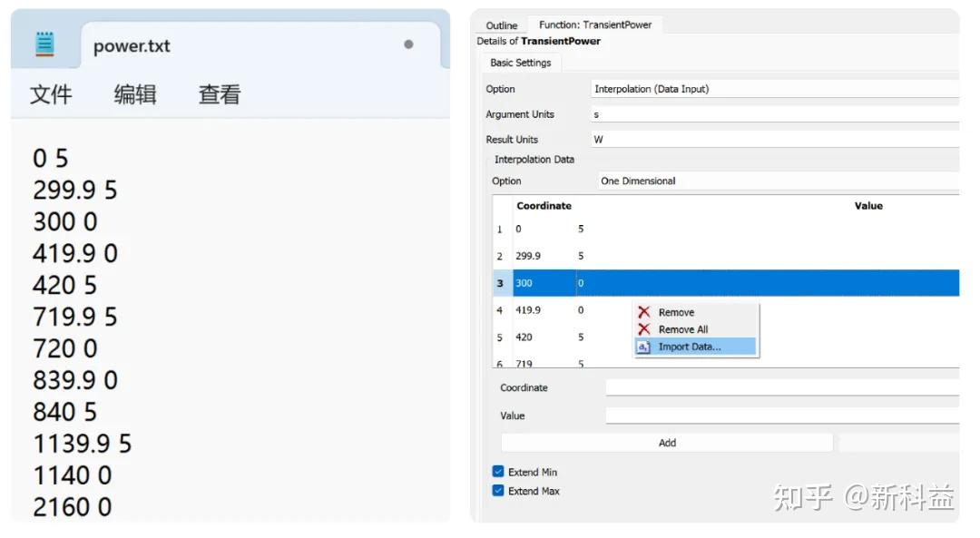Click the Import Data icon in context menu
980x538 pixels.
point(643,347)
